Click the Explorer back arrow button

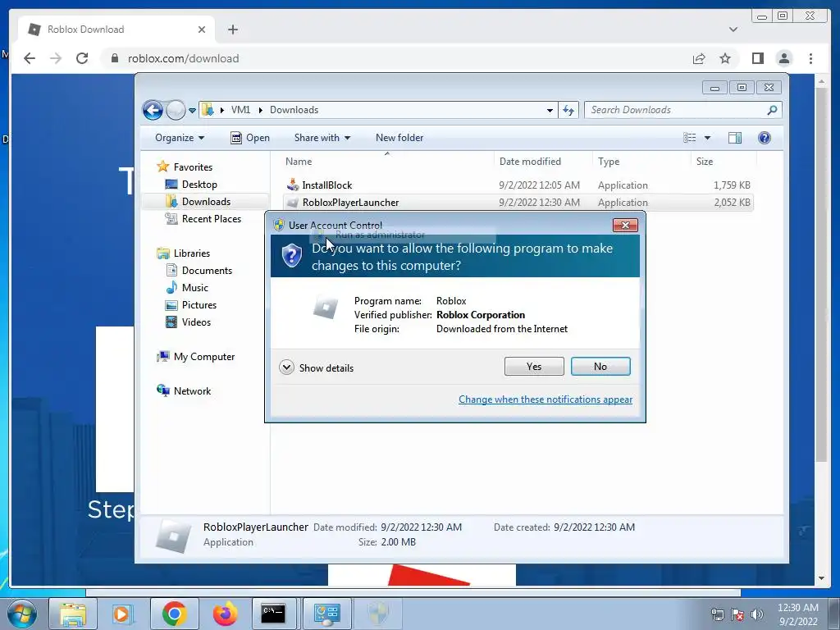153,111
